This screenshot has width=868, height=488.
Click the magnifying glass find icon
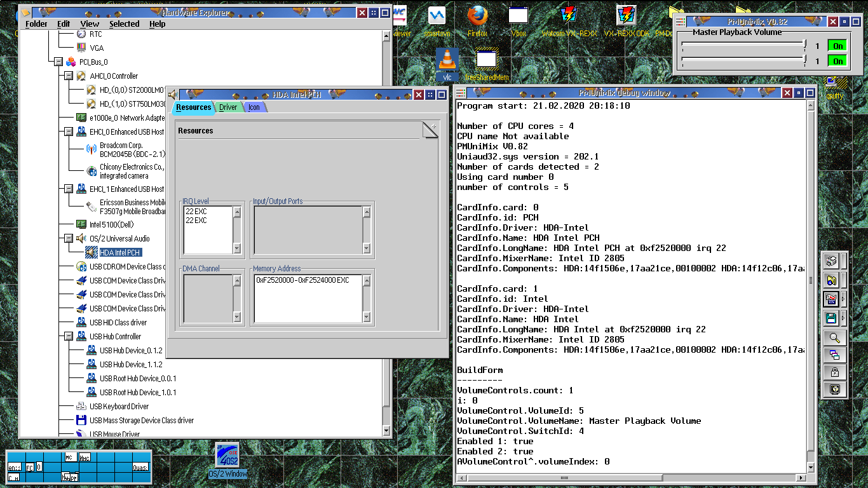tap(835, 337)
